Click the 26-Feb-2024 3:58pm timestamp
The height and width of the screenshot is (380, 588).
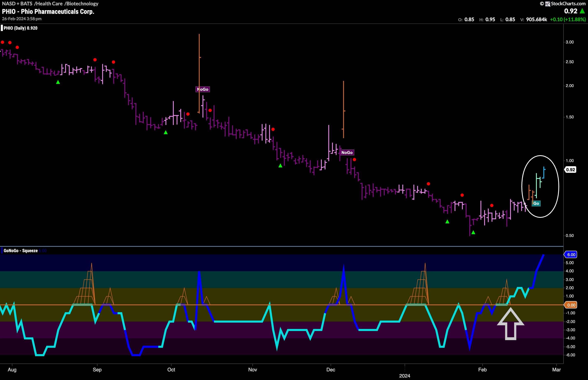coord(22,19)
